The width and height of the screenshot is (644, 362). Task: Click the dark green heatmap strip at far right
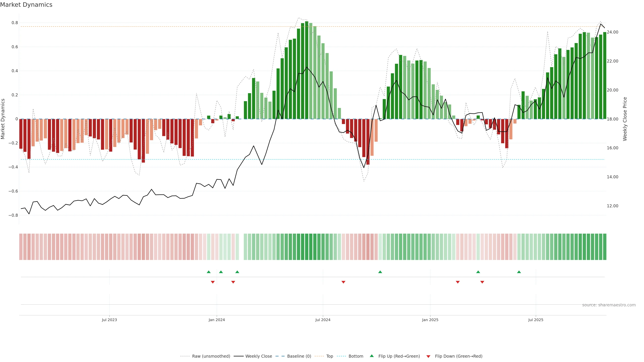604,247
